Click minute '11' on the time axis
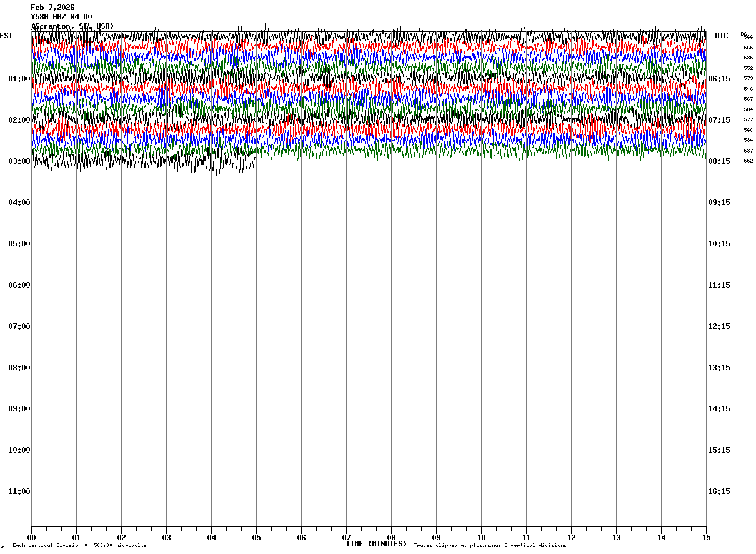 tap(526, 537)
